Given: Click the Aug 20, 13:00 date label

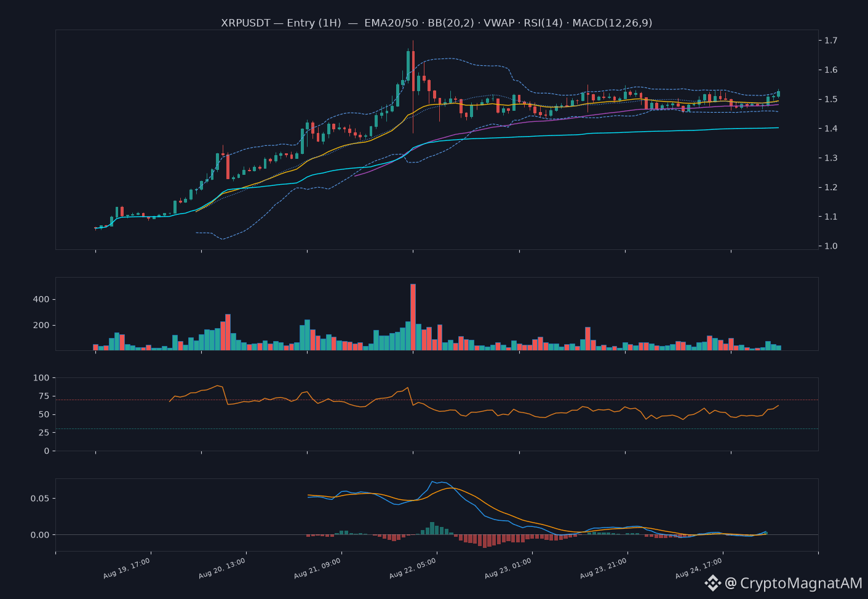Looking at the screenshot, I should 222,569.
